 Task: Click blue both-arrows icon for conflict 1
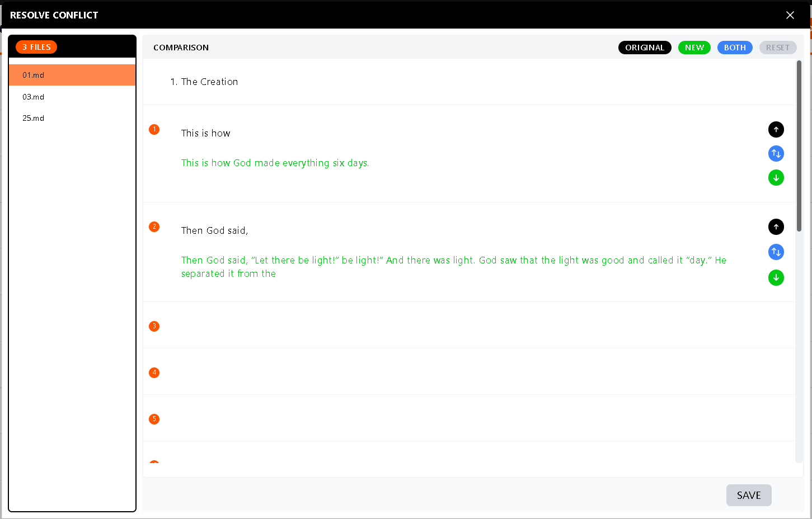click(776, 154)
